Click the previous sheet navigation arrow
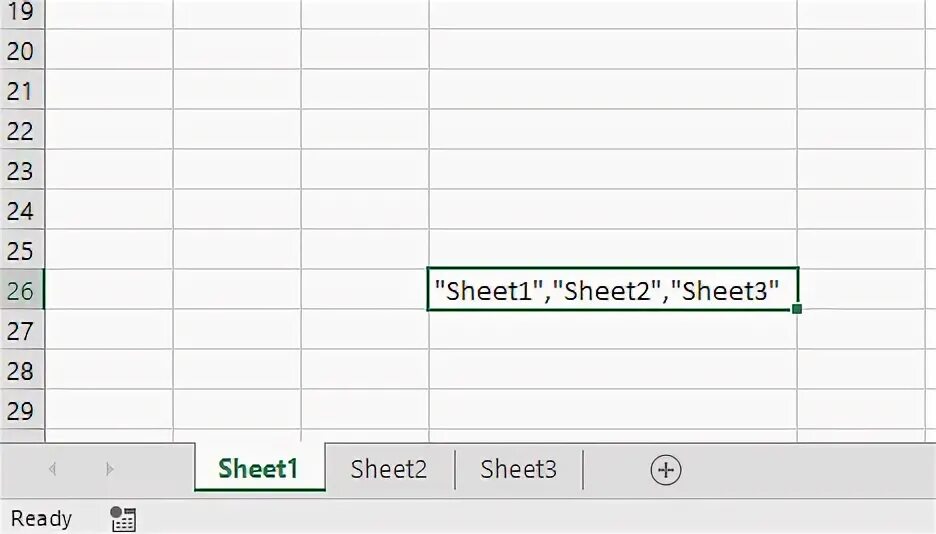Viewport: 936px width, 534px height. (x=53, y=469)
